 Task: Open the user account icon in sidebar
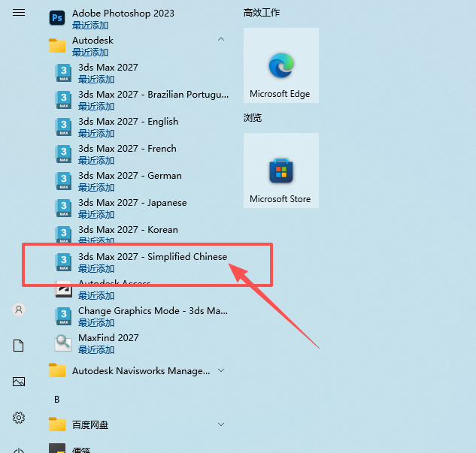tap(19, 310)
